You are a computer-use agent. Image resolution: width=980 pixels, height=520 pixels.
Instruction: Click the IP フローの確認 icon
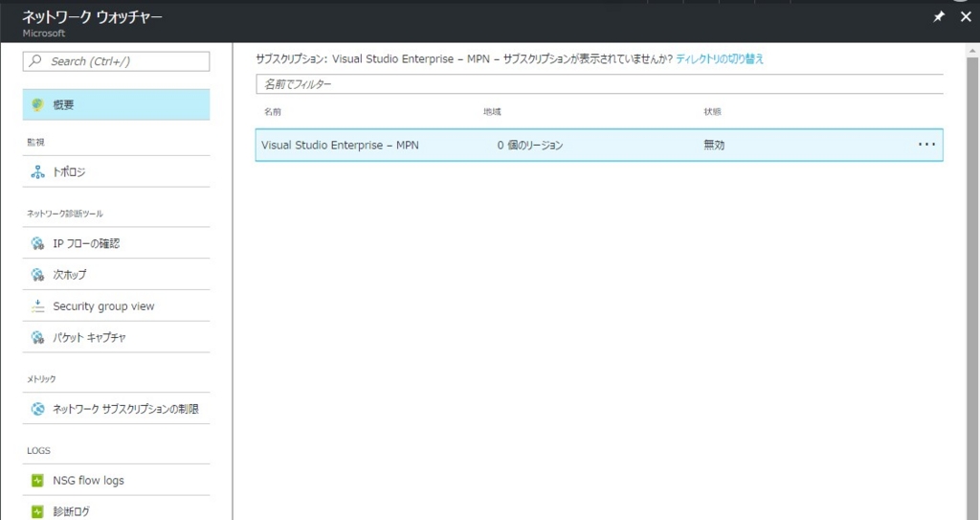coord(37,243)
